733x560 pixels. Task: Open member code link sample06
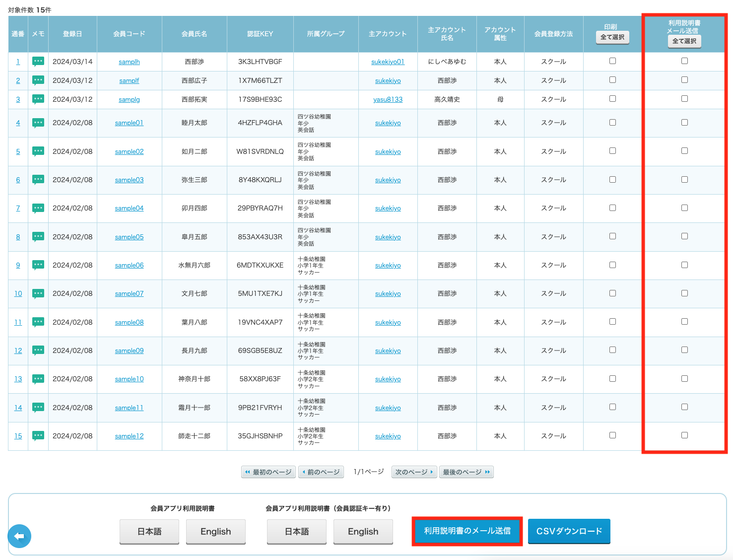pos(129,265)
